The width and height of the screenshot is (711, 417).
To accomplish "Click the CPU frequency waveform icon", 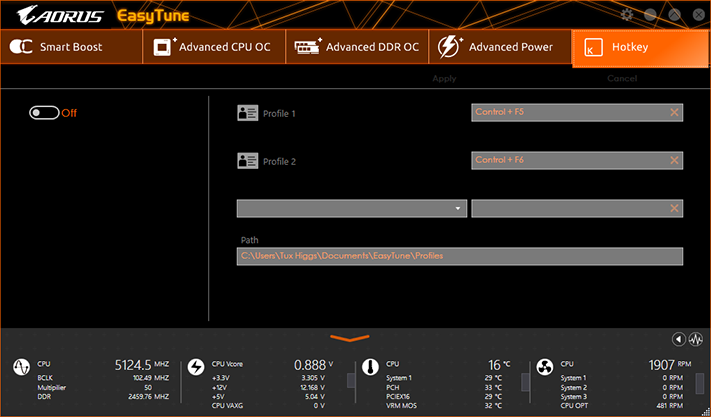I will 21,367.
